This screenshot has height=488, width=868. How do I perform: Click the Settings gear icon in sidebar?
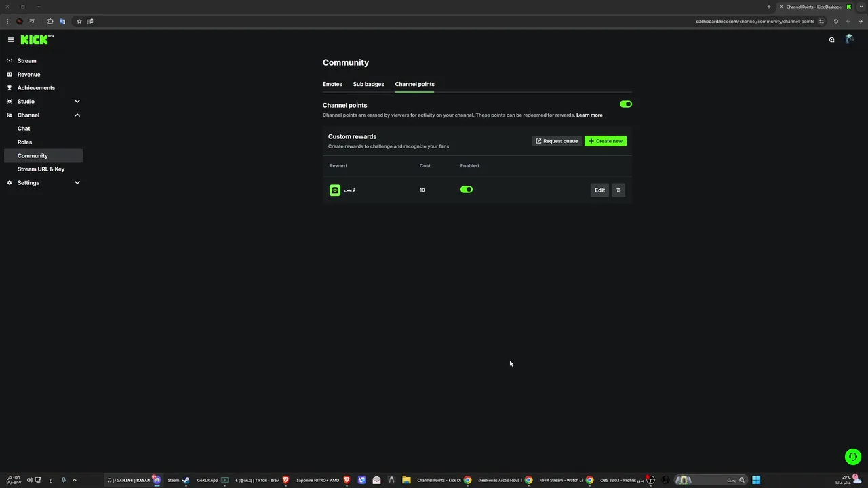pos(9,183)
